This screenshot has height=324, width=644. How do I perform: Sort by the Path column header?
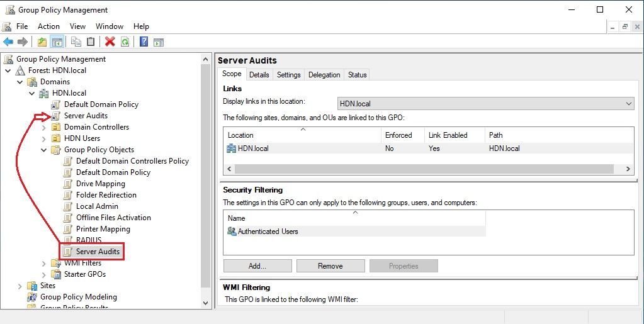click(560, 135)
